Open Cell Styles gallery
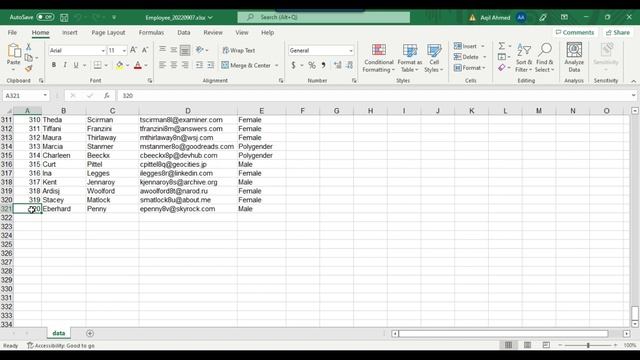Screen dimensions: 640x360 pyautogui.click(x=434, y=58)
